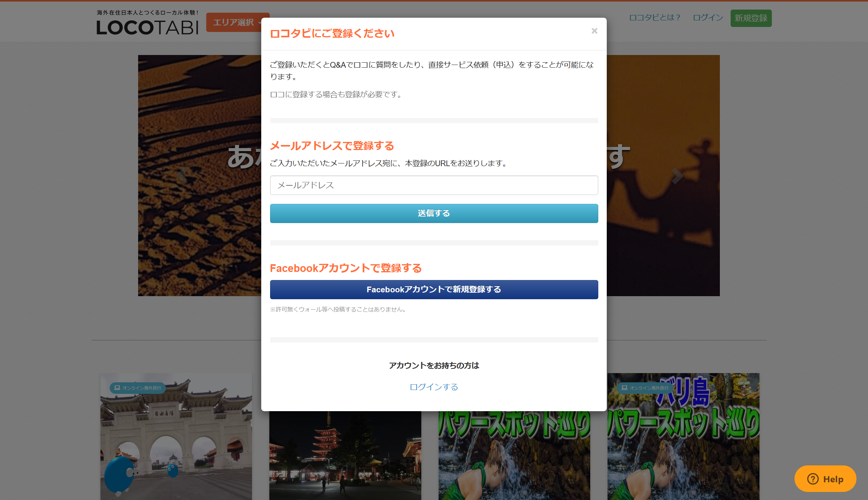Click Facebookアカウントで新規登録する button
Viewport: 868px width, 500px height.
(x=434, y=289)
